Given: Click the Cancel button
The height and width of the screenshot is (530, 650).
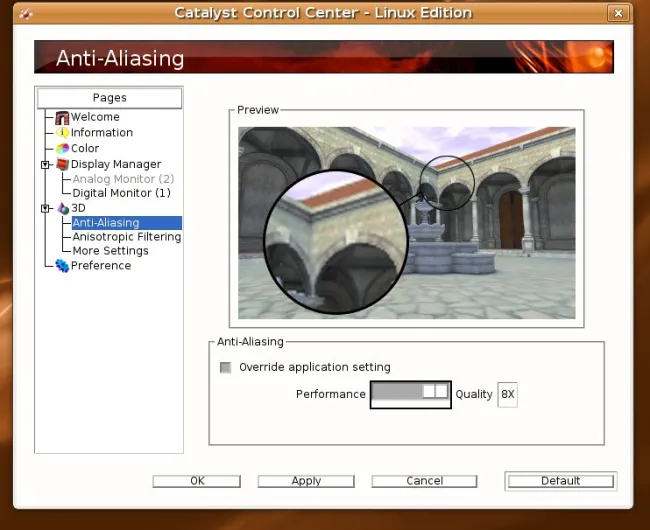Looking at the screenshot, I should [424, 481].
